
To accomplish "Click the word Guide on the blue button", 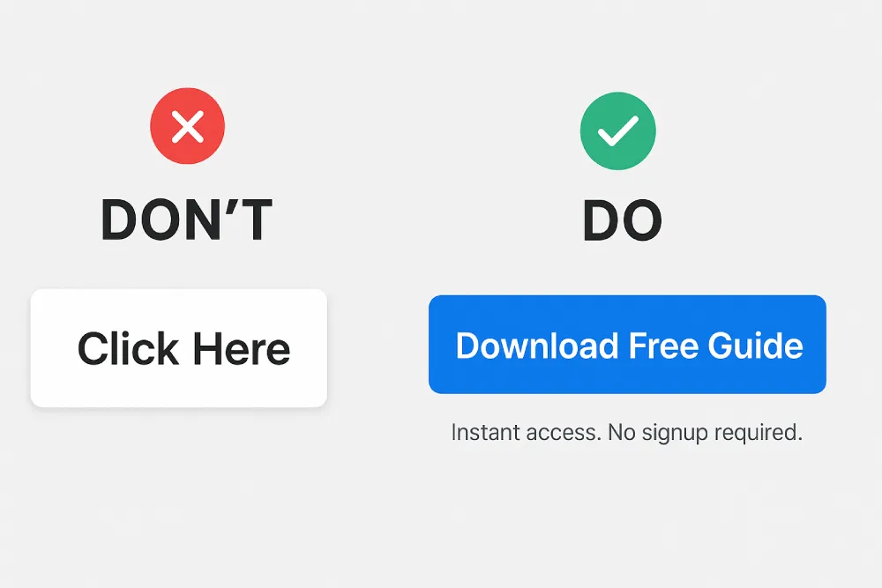I will 756,346.
